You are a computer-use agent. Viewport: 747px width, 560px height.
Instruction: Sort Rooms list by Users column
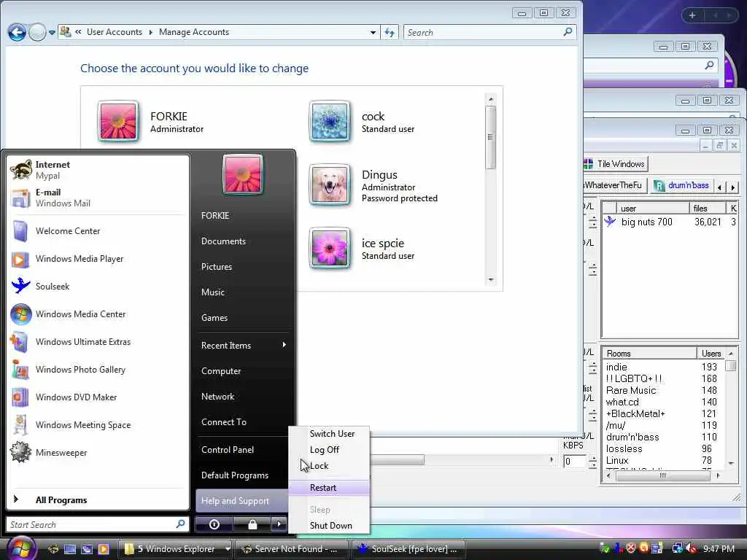[x=711, y=354]
